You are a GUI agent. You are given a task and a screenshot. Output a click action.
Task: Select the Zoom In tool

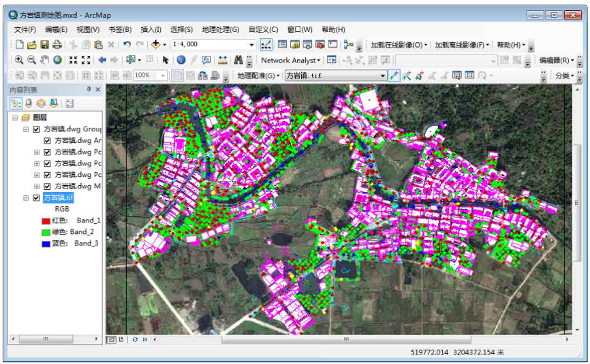(x=19, y=60)
